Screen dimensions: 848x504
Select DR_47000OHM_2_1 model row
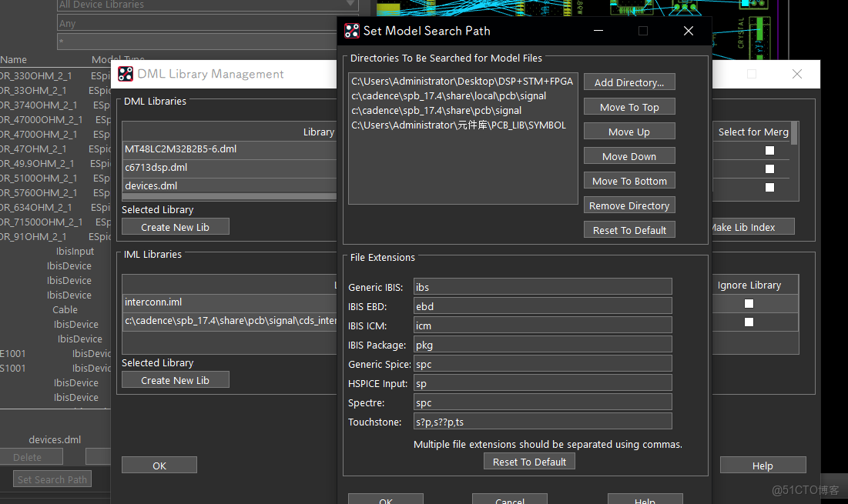(x=55, y=119)
